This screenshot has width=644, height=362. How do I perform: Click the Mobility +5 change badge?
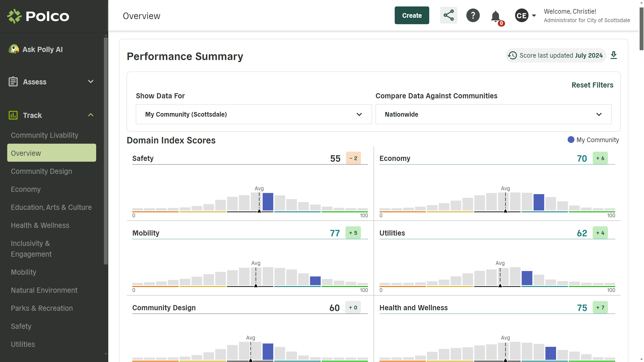point(353,233)
